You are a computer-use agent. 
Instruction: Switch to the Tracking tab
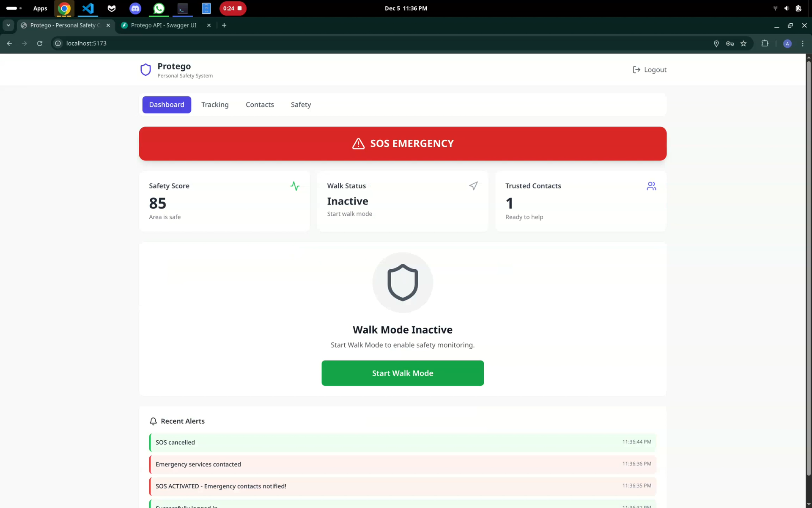tap(215, 105)
